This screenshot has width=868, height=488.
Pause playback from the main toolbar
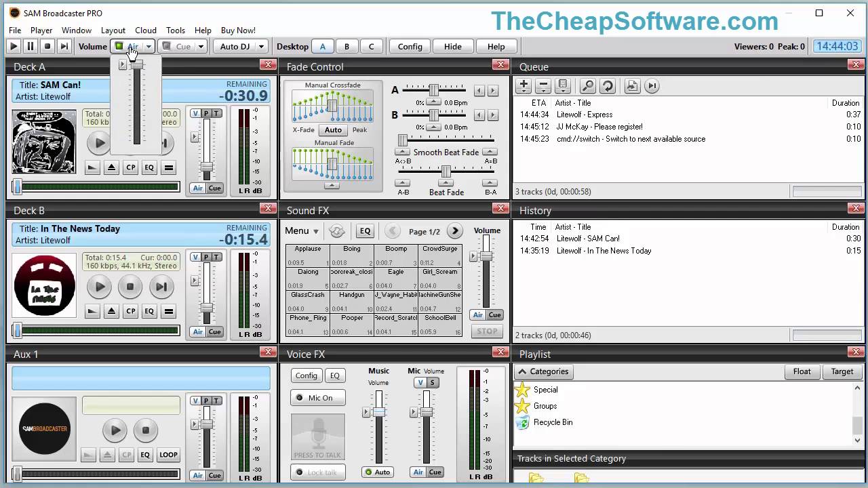click(x=31, y=47)
